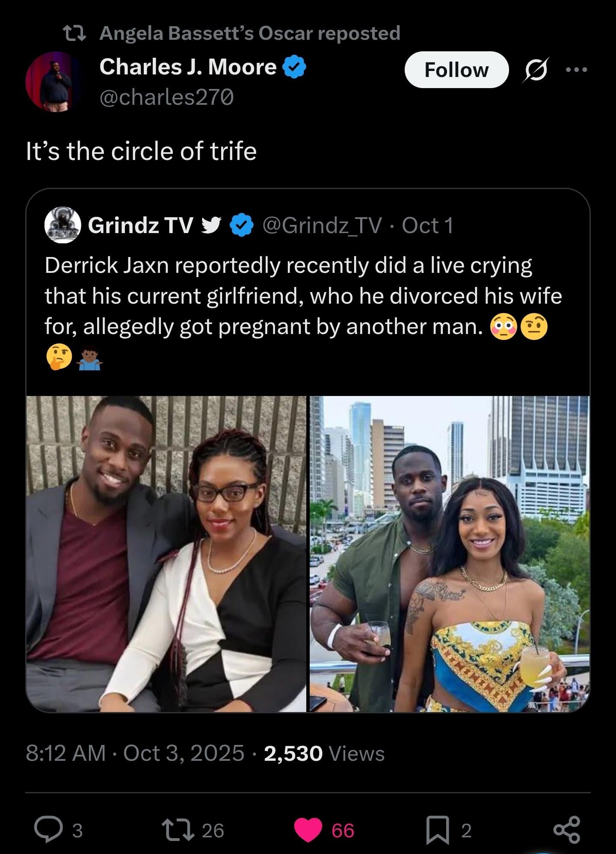Open the Angela Bassett's Oscar reposted link
This screenshot has width=616, height=854.
(249, 33)
